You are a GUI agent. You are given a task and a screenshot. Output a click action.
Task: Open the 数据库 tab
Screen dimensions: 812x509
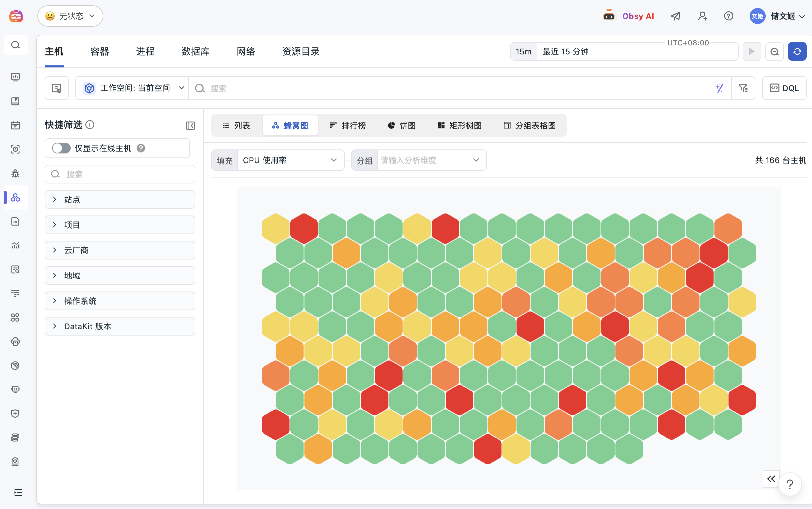pyautogui.click(x=195, y=51)
